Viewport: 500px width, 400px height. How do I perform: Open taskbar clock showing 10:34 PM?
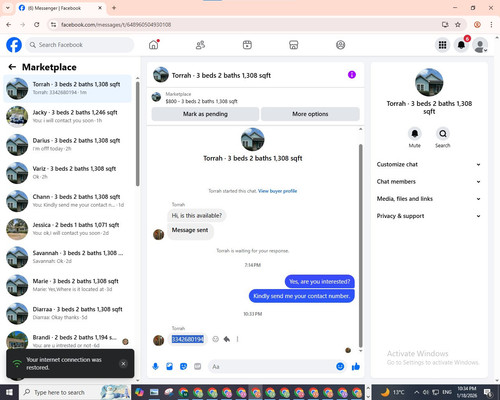point(467,392)
